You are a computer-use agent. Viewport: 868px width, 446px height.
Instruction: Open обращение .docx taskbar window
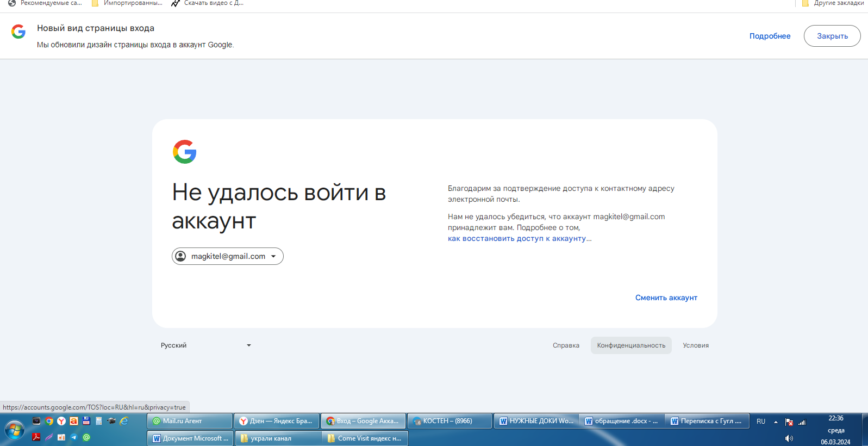622,421
